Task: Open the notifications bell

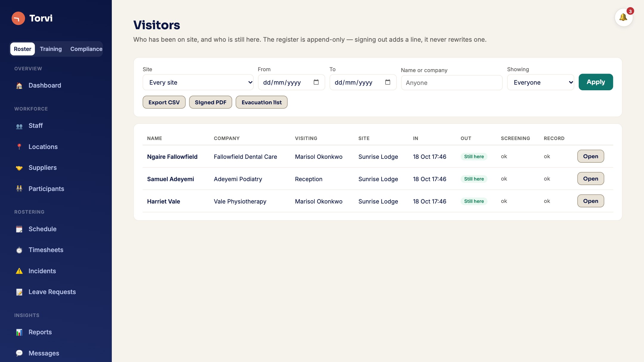Action: click(623, 17)
